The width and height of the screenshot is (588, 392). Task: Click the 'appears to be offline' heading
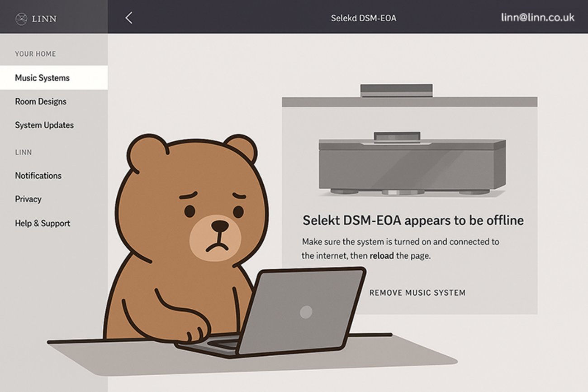point(413,220)
